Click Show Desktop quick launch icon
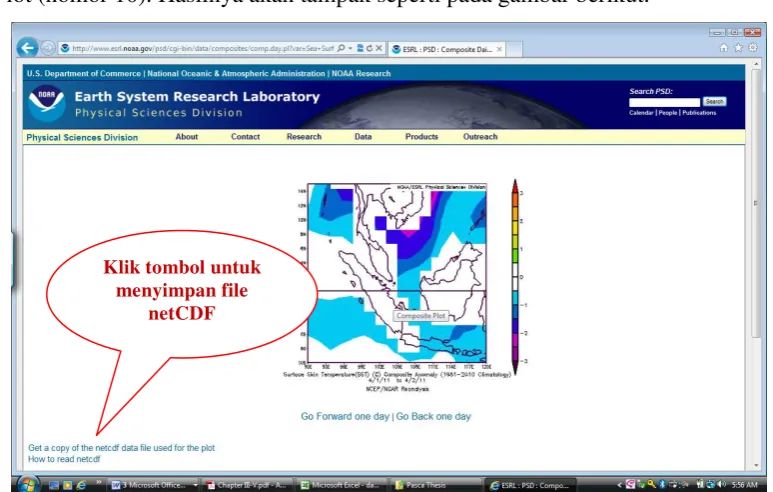Image resolution: width=773 pixels, height=492 pixels. (x=54, y=486)
